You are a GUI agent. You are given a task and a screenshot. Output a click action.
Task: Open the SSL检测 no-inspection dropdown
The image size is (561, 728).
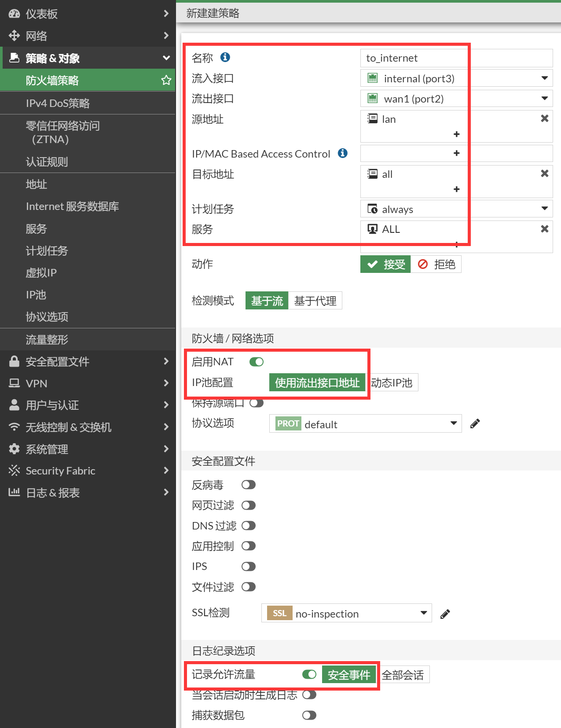[346, 614]
